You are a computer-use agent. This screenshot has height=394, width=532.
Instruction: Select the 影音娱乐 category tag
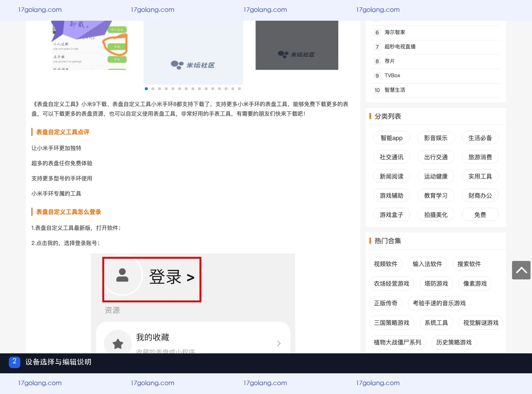(436, 138)
